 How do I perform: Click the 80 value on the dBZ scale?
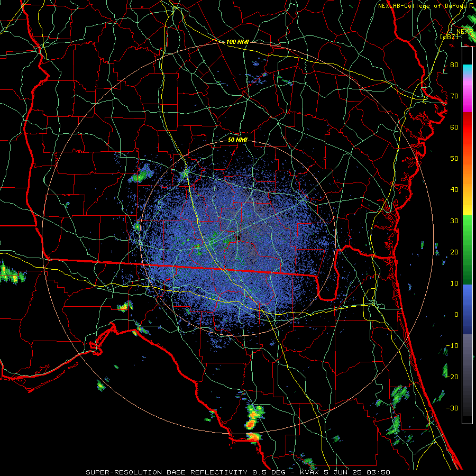click(x=454, y=65)
